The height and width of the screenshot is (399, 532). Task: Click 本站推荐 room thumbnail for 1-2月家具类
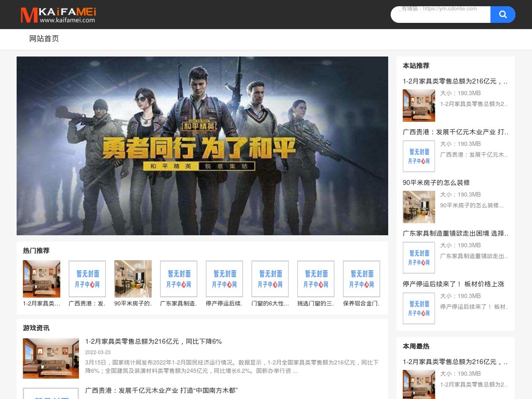(x=419, y=106)
